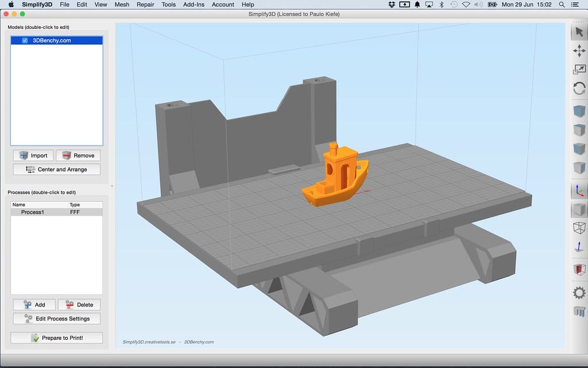This screenshot has width=588, height=368.
Task: Select the arrow selection tool
Action: pos(579,32)
